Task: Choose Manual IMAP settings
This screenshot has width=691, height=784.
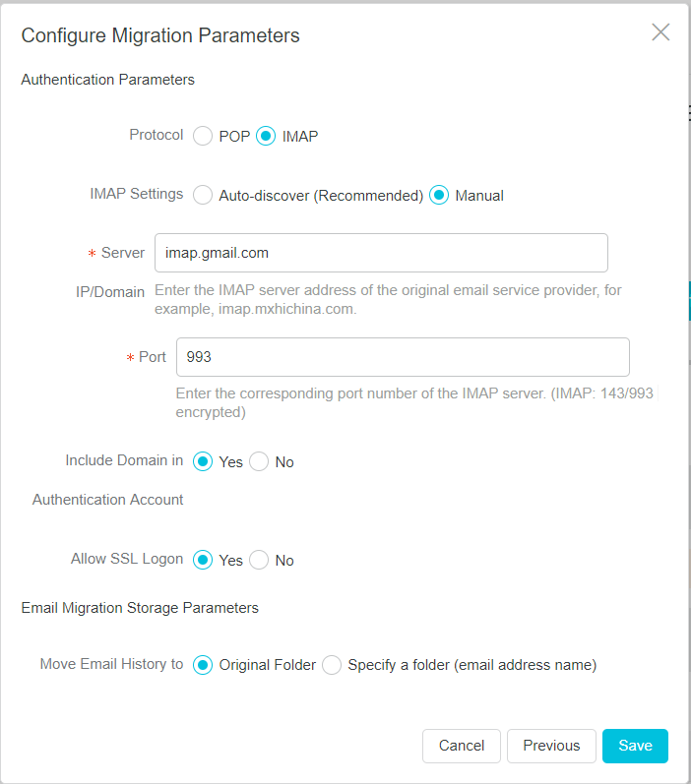Action: tap(439, 196)
